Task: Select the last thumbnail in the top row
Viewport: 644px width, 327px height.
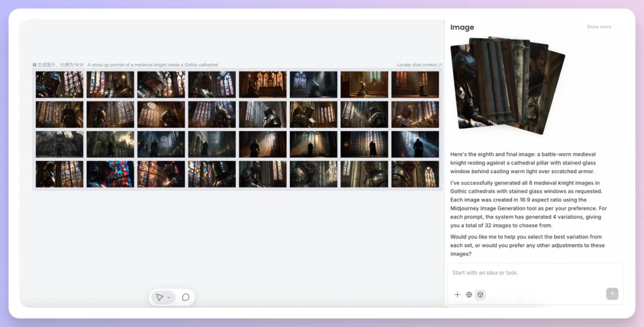Action: point(415,85)
